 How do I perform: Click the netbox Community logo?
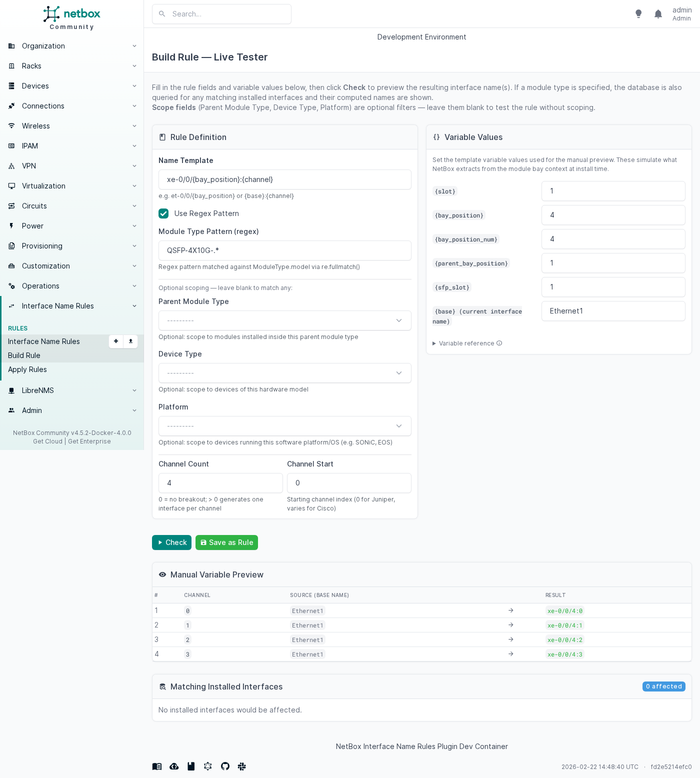point(72,18)
